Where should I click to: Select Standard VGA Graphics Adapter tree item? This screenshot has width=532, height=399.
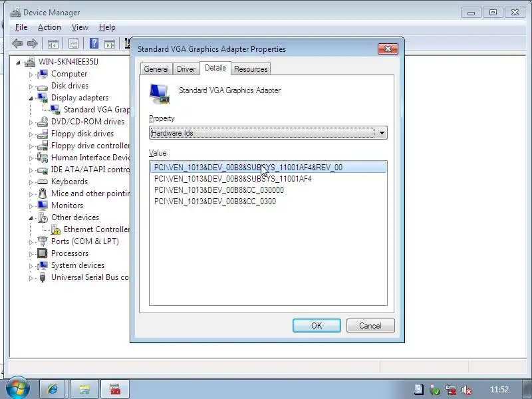[96, 110]
